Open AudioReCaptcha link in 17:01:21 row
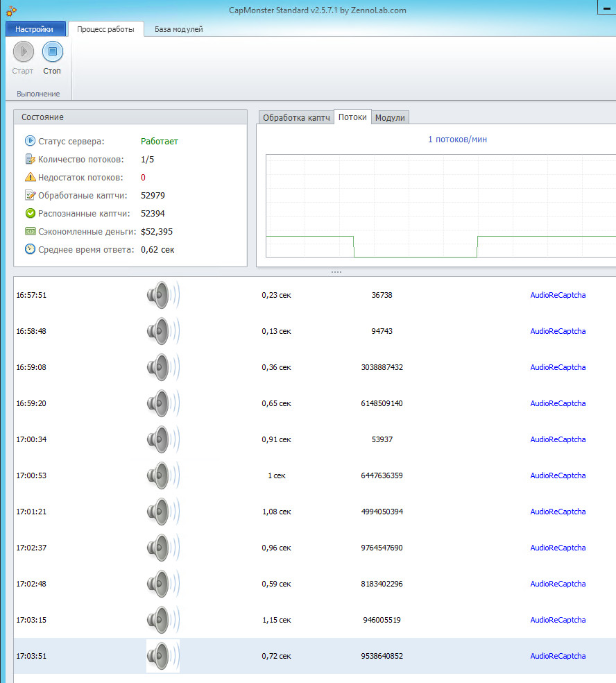This screenshot has height=683, width=616. tap(558, 512)
